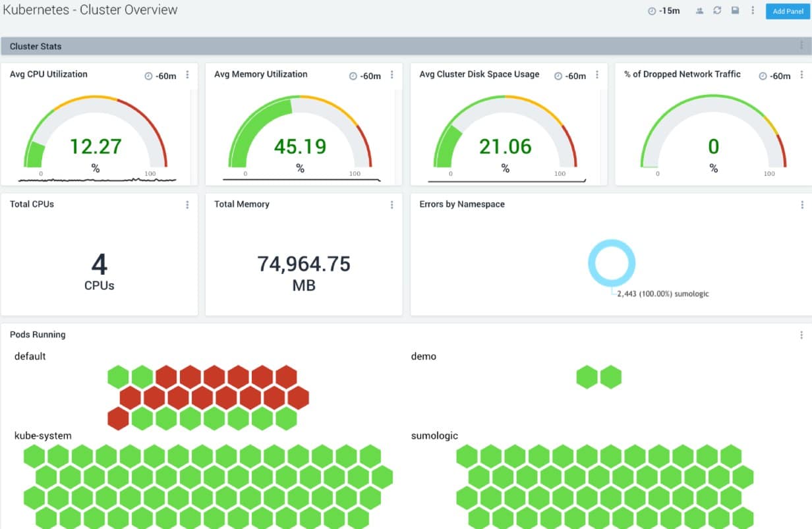The width and height of the screenshot is (812, 529).
Task: Change the -60m time range on Avg CPU Utilization
Action: [x=160, y=76]
